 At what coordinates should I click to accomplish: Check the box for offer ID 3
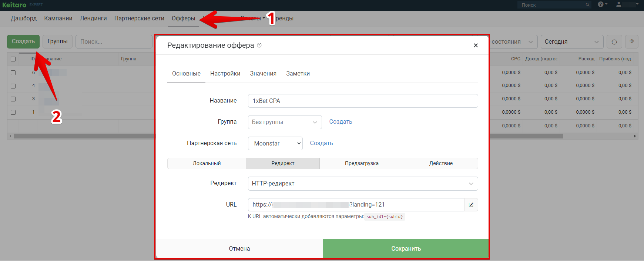click(x=13, y=99)
